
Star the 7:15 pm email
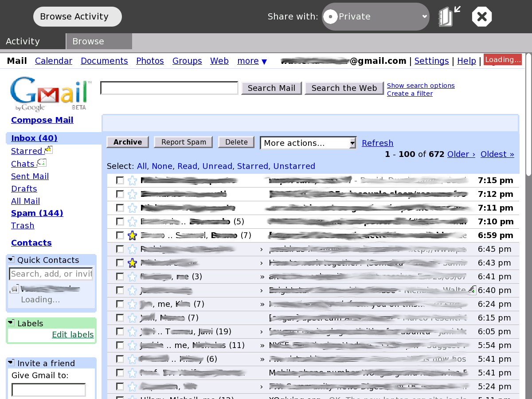coord(132,180)
